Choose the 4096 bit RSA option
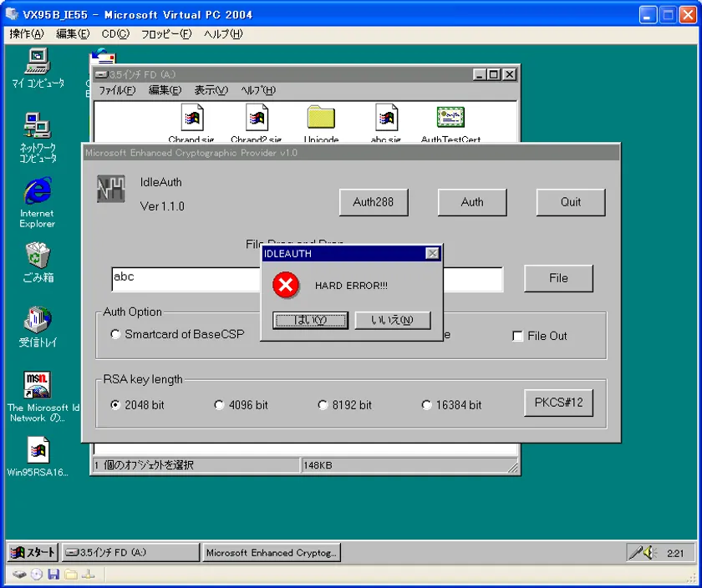Viewport: 702px width, 588px height. pos(219,405)
